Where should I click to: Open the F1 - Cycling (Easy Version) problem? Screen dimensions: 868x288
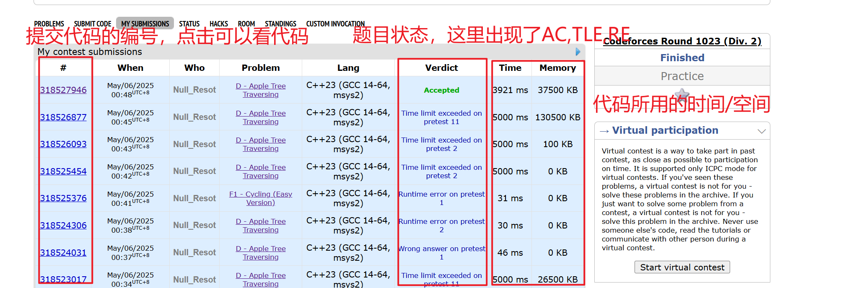(x=260, y=198)
